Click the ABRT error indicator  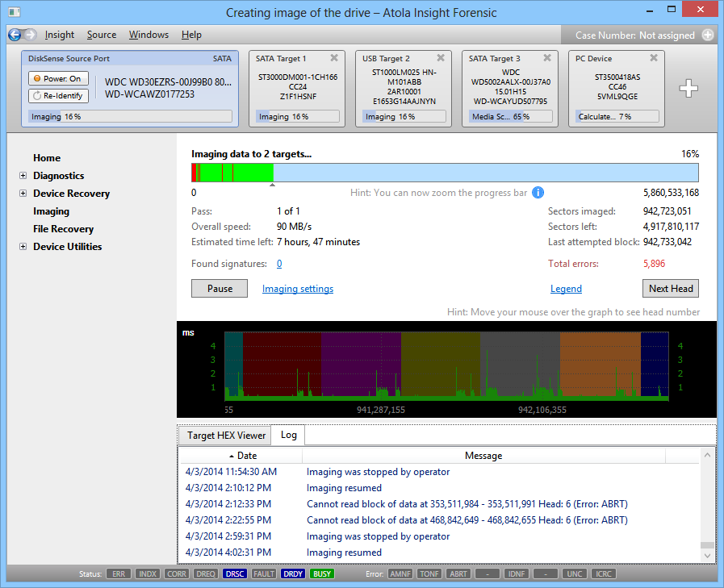pyautogui.click(x=458, y=573)
